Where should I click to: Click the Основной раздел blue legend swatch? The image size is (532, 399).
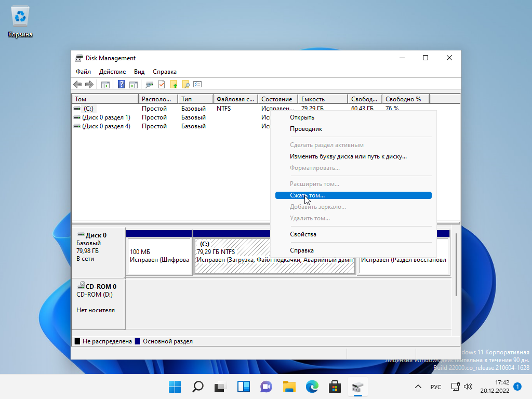138,341
